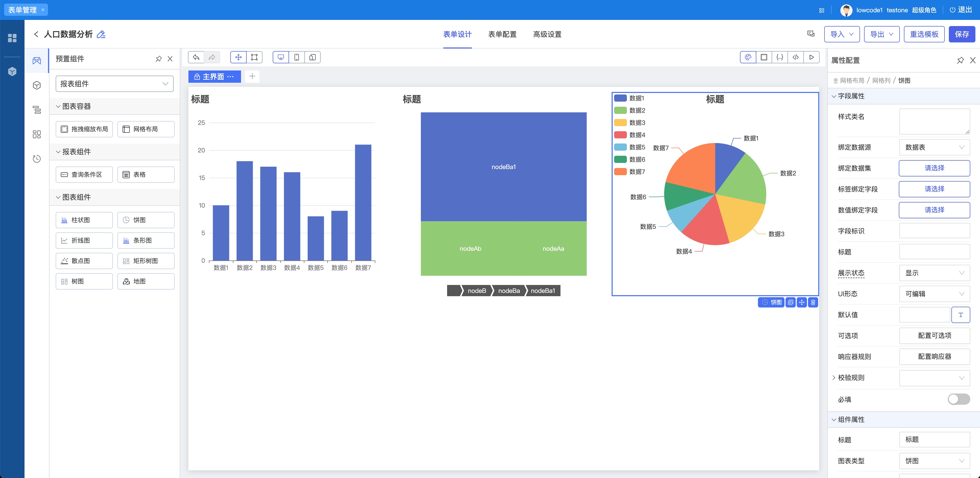Toggle the 必填 switch

point(958,399)
